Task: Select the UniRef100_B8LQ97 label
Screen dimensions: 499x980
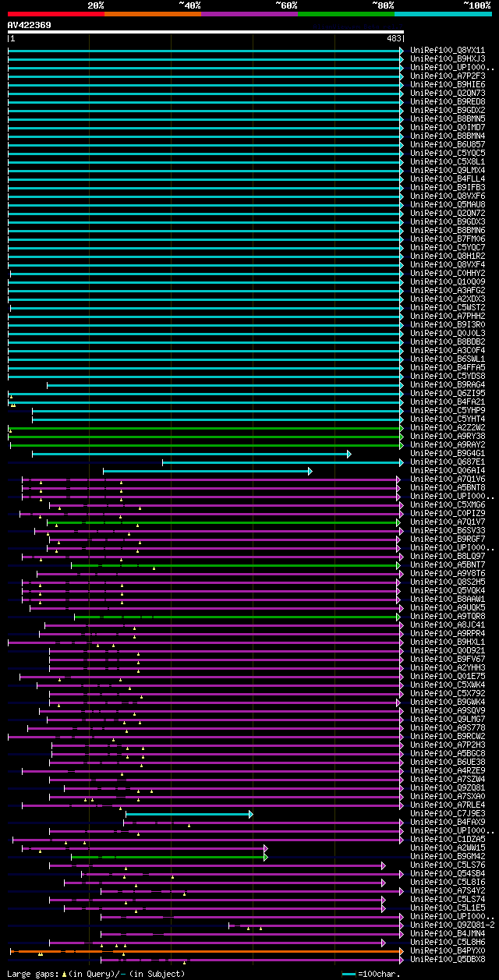Action: [x=448, y=556]
